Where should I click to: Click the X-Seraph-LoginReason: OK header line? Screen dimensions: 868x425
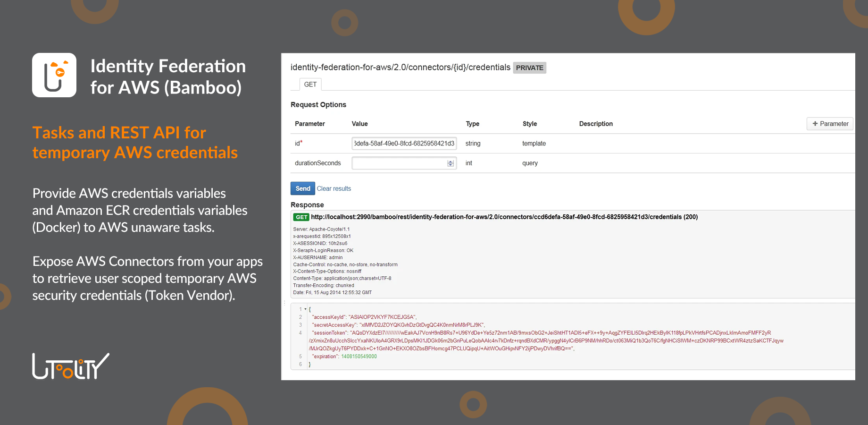tap(323, 251)
